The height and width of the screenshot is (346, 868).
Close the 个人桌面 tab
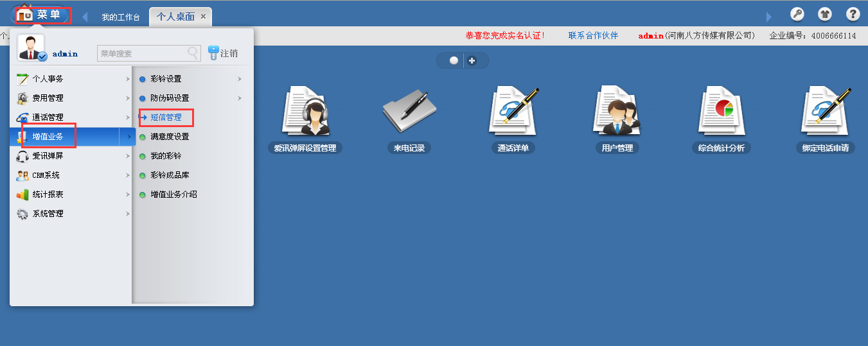[x=203, y=17]
